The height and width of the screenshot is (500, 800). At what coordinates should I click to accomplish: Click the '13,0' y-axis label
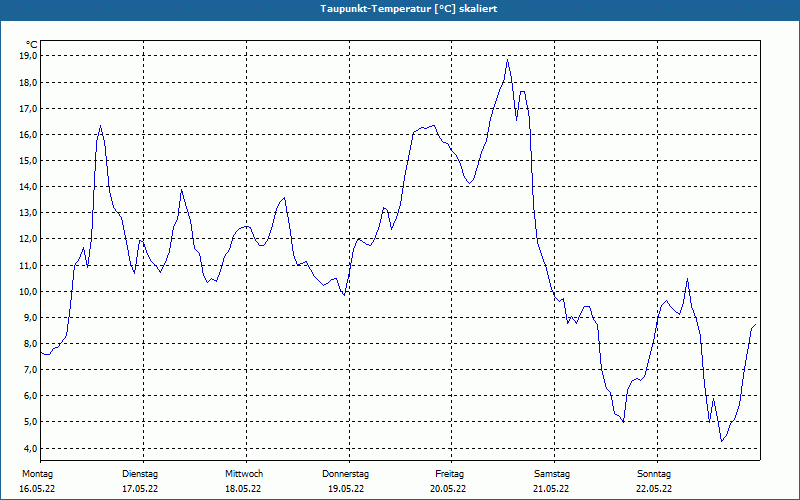(x=28, y=213)
